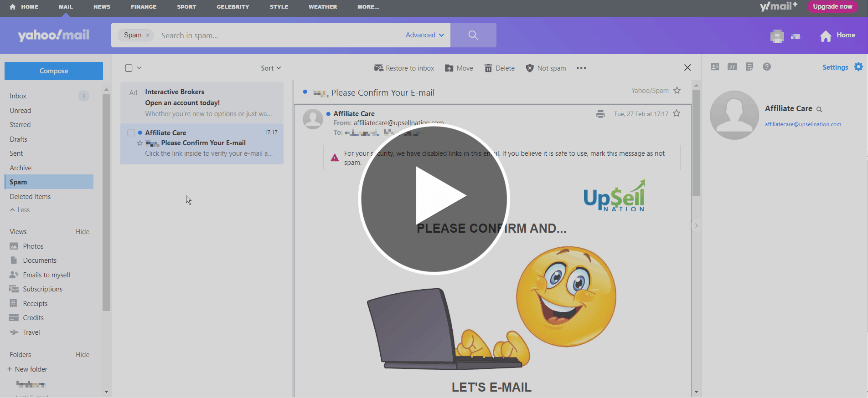868x398 pixels.
Task: Open the MORE... top menu
Action: pyautogui.click(x=368, y=7)
